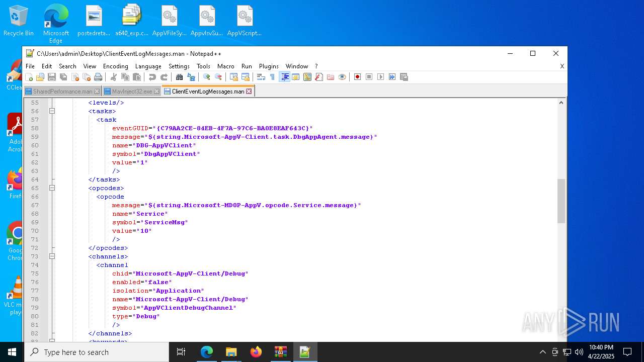Open the Window menu

point(297,66)
